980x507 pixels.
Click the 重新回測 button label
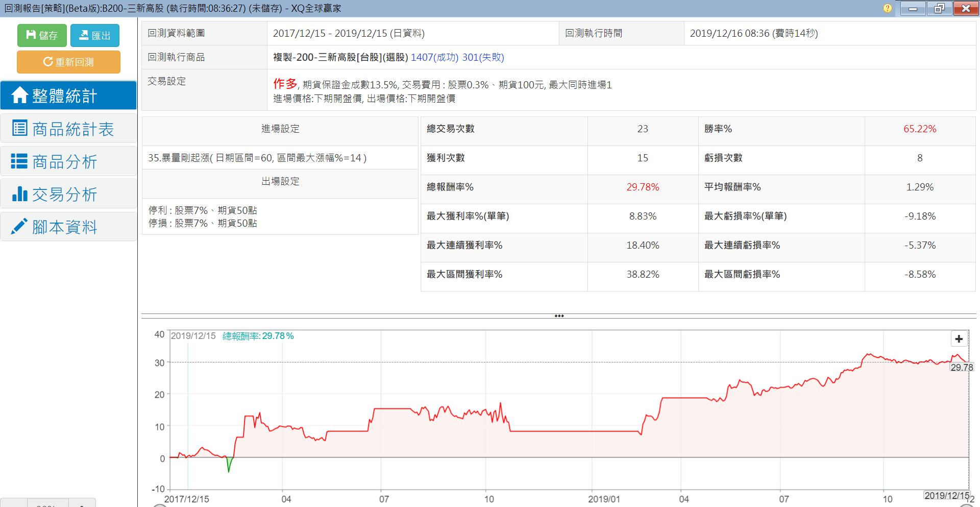[75, 62]
